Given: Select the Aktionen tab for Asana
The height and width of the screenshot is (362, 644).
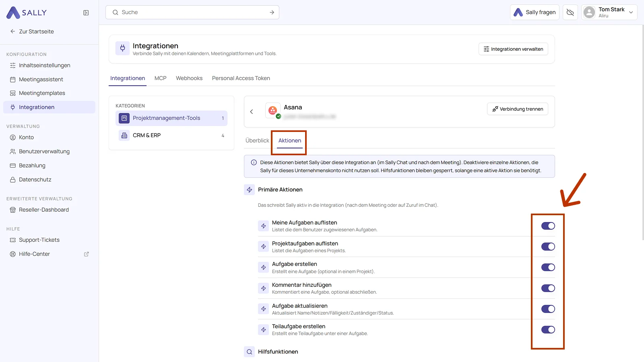Looking at the screenshot, I should pyautogui.click(x=290, y=141).
